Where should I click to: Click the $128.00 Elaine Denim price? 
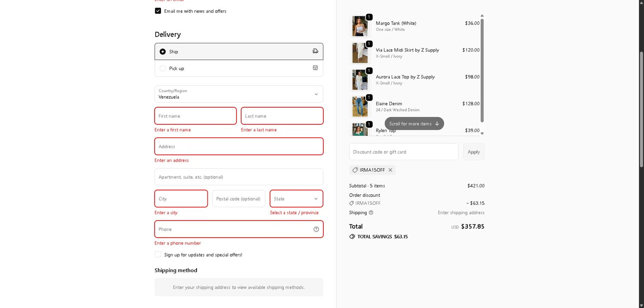pos(471,103)
